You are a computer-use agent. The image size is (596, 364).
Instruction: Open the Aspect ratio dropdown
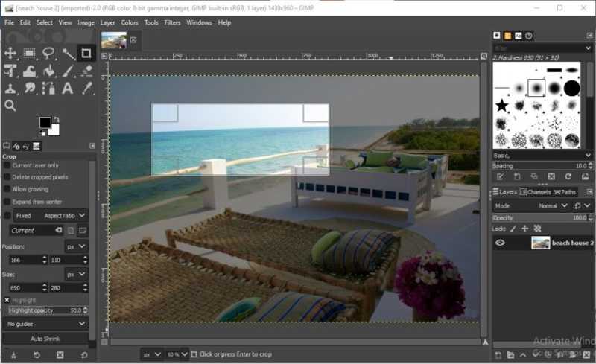(x=65, y=215)
